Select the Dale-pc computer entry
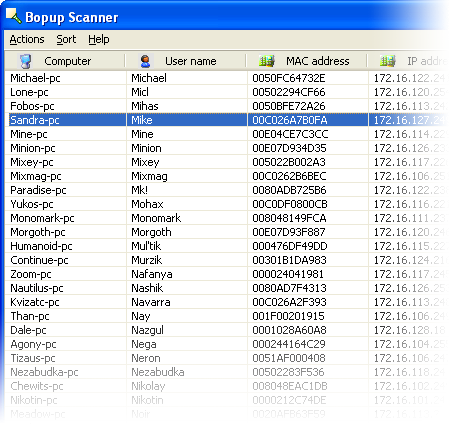Screen dimensions: 450x425 tap(28, 330)
